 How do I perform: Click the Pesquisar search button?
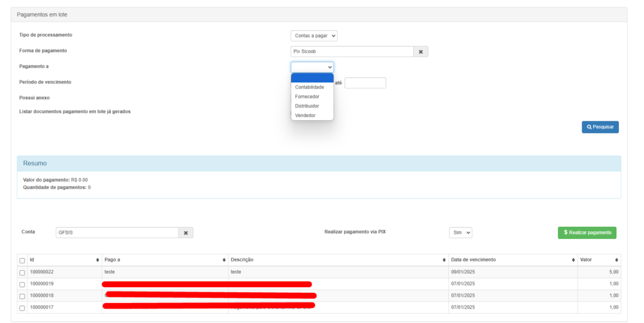pyautogui.click(x=600, y=127)
